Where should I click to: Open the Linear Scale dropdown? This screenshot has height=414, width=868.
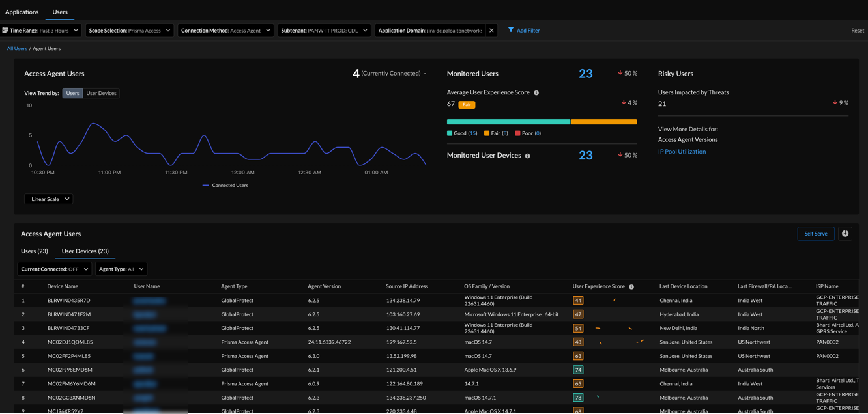pyautogui.click(x=49, y=199)
